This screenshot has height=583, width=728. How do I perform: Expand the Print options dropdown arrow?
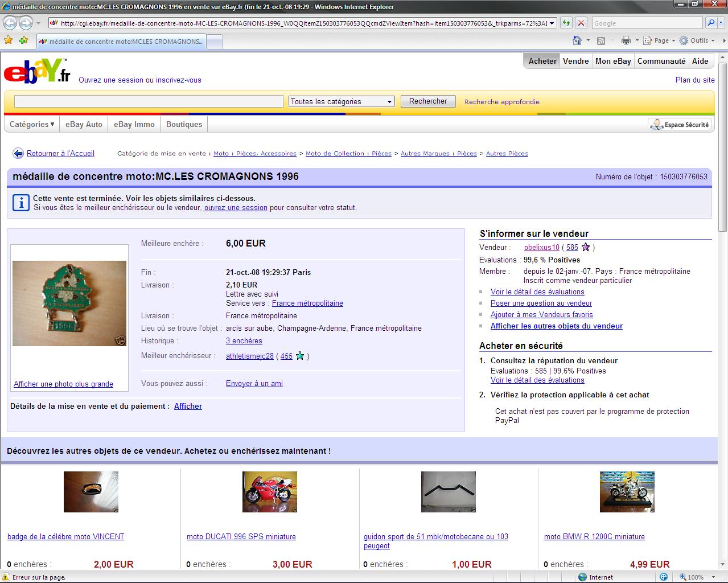click(x=636, y=40)
